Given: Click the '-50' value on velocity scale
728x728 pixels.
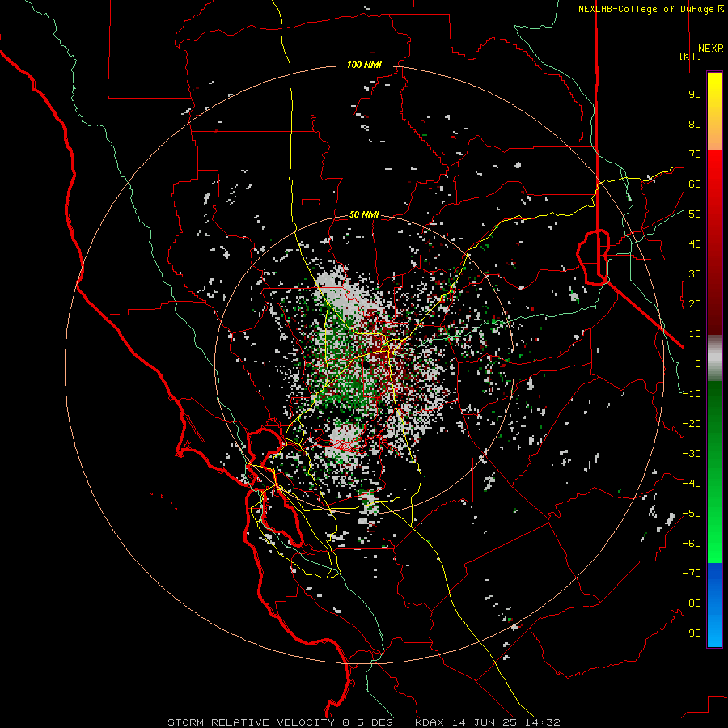Looking at the screenshot, I should tap(692, 514).
